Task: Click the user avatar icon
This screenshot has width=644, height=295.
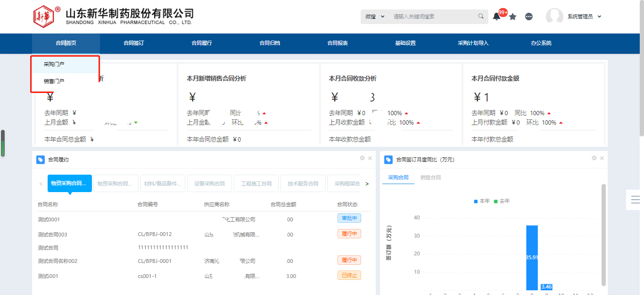Action: pos(554,17)
